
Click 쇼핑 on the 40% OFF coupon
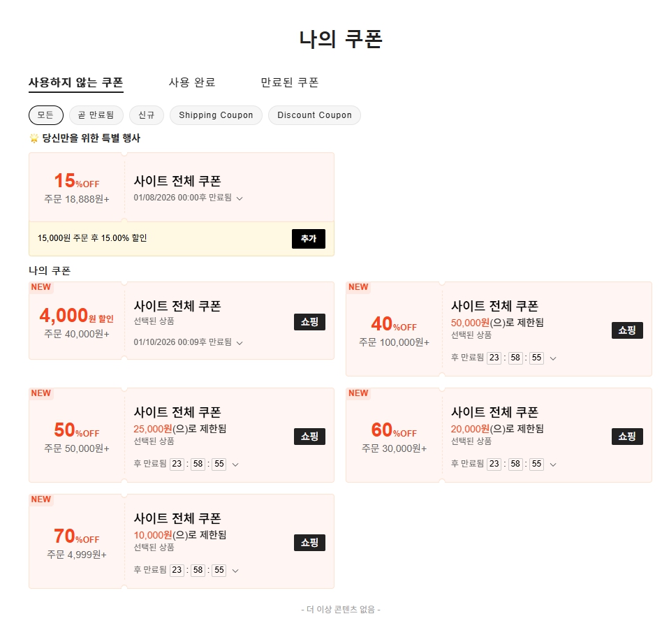click(x=627, y=330)
